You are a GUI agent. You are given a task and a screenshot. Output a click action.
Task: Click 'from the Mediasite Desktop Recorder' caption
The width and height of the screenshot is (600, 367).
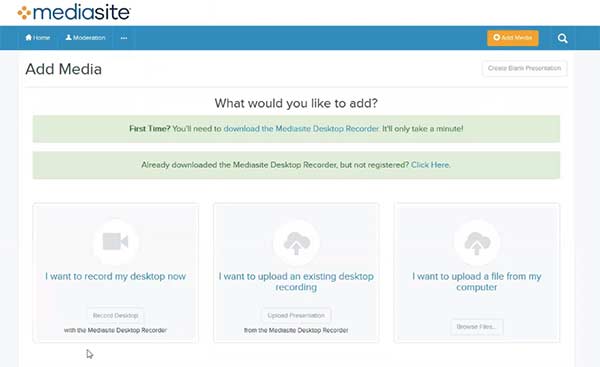296,330
